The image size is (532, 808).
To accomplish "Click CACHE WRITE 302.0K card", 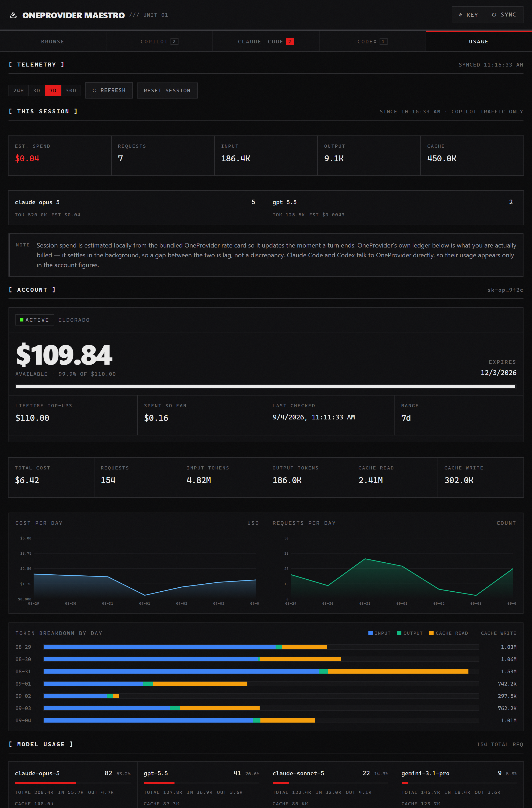I will [x=480, y=477].
